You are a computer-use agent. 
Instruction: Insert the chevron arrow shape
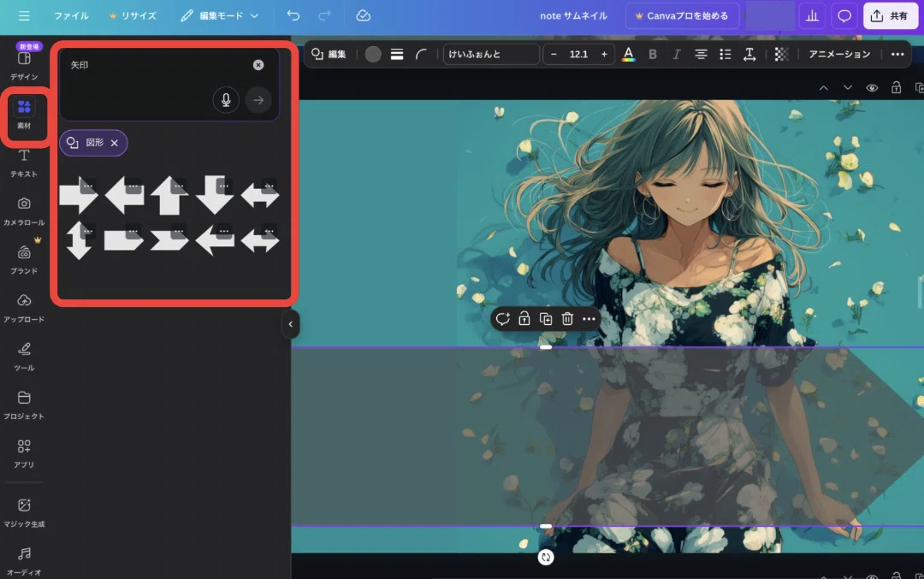(x=169, y=240)
